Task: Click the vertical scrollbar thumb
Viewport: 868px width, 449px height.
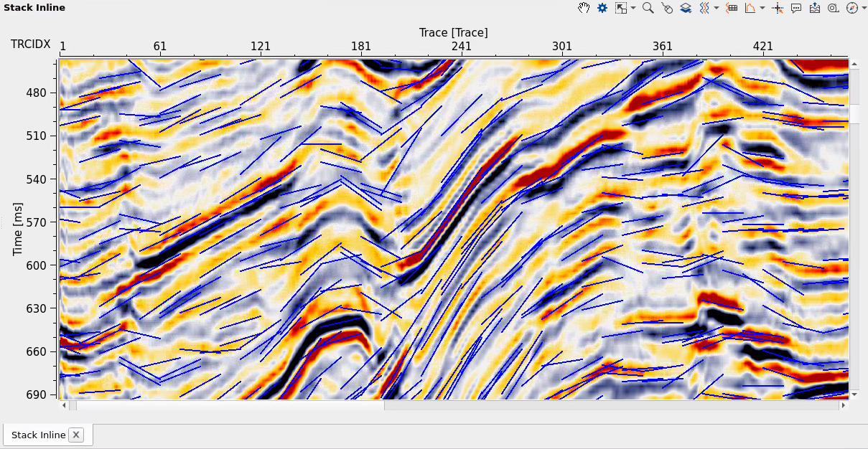Action: coord(854,113)
